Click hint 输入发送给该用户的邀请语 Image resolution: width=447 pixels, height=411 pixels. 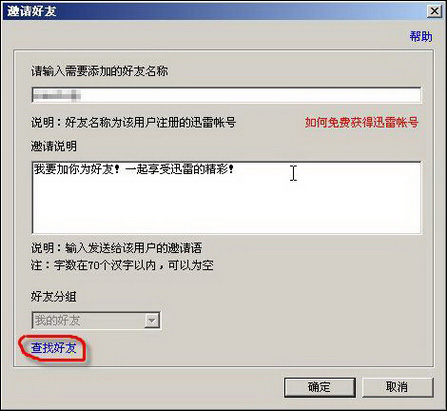tap(133, 248)
